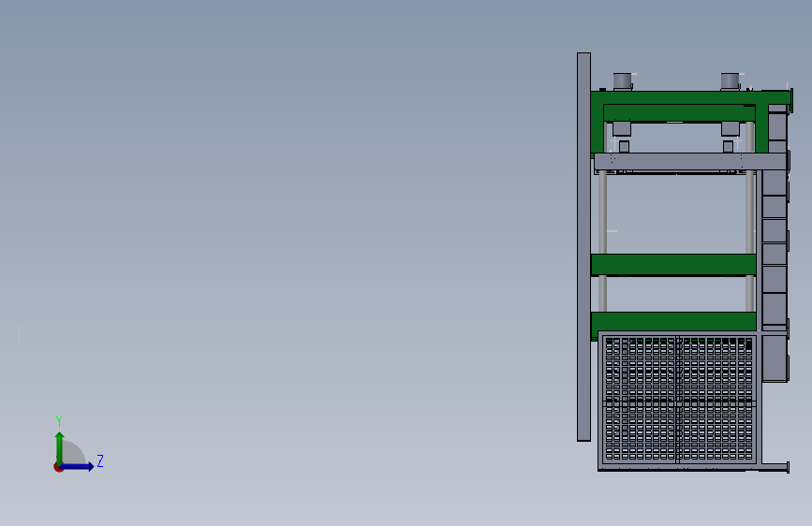Select the grey horizontal moving plate
812x526 pixels.
690,161
